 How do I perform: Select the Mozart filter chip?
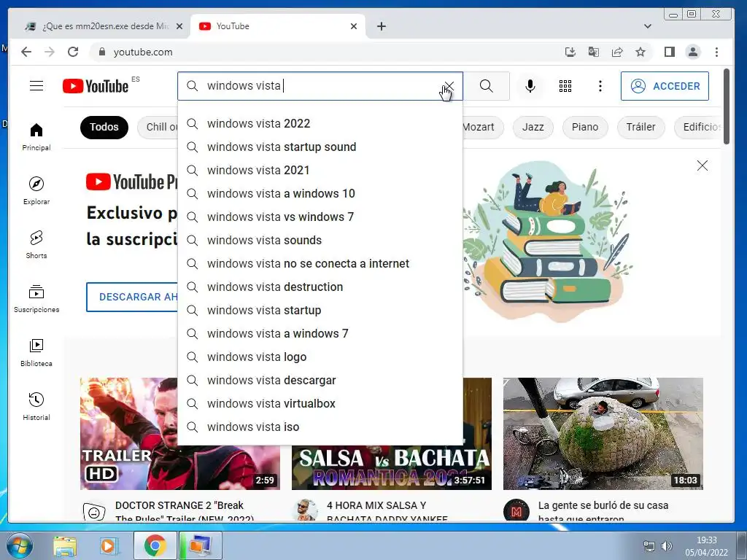[x=481, y=127]
